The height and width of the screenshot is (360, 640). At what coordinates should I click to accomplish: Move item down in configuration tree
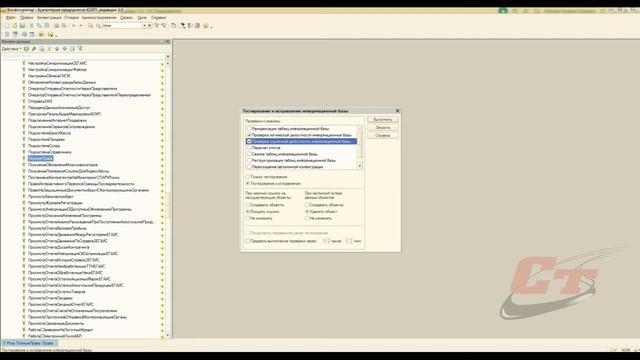pyautogui.click(x=64, y=49)
